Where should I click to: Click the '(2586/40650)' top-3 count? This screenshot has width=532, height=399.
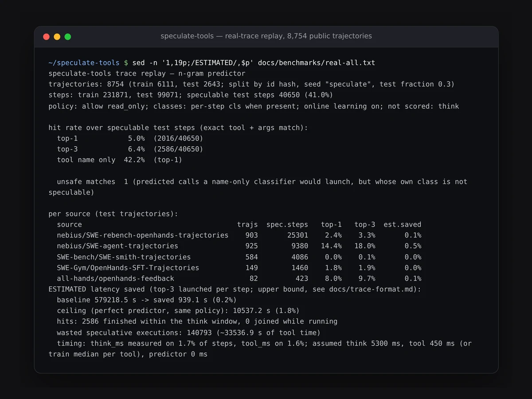pos(178,149)
